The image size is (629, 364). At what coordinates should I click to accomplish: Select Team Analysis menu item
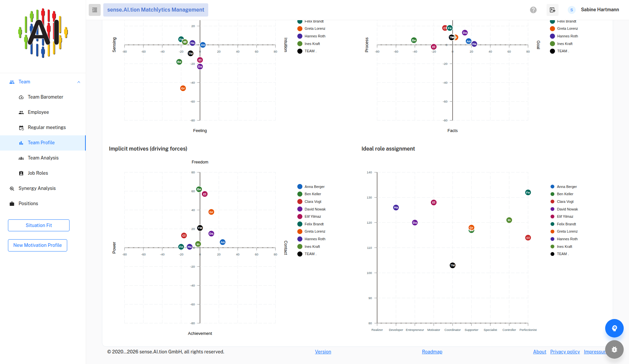point(43,158)
